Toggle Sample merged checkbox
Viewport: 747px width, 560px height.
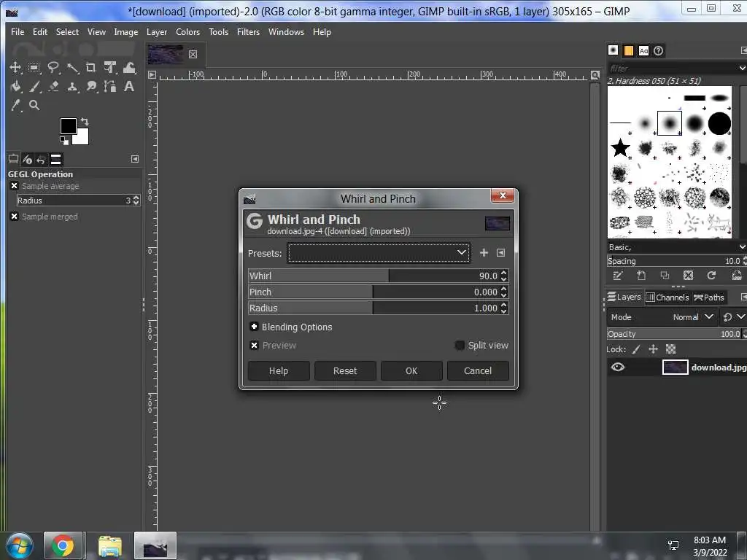[15, 216]
